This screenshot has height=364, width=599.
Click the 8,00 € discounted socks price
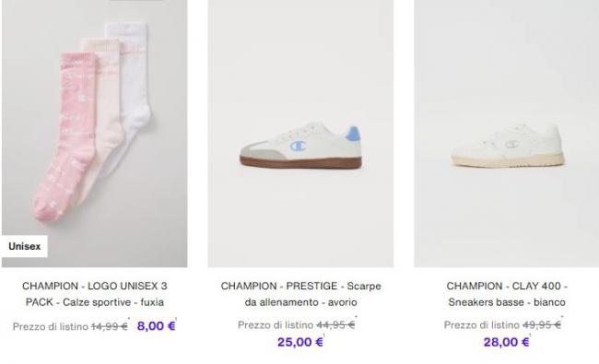[156, 326]
